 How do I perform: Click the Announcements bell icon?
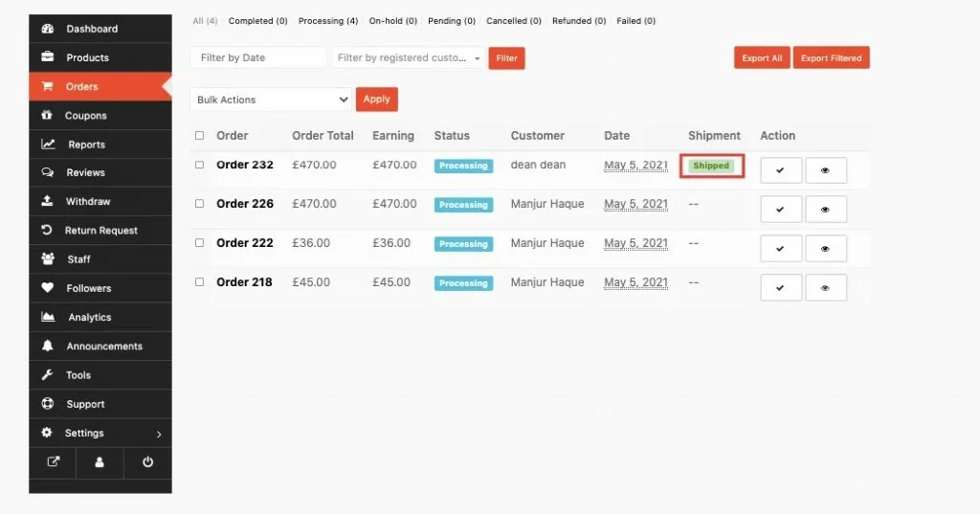pos(48,346)
